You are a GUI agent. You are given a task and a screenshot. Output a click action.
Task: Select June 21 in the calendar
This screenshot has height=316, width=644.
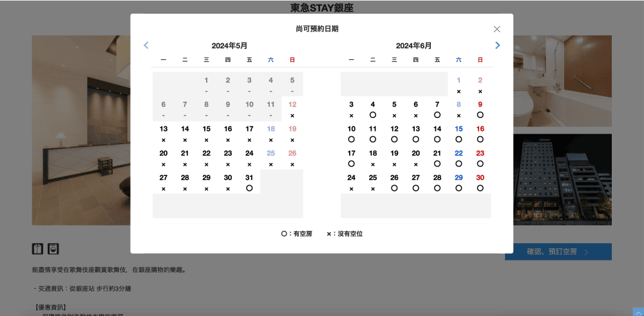coord(437,158)
